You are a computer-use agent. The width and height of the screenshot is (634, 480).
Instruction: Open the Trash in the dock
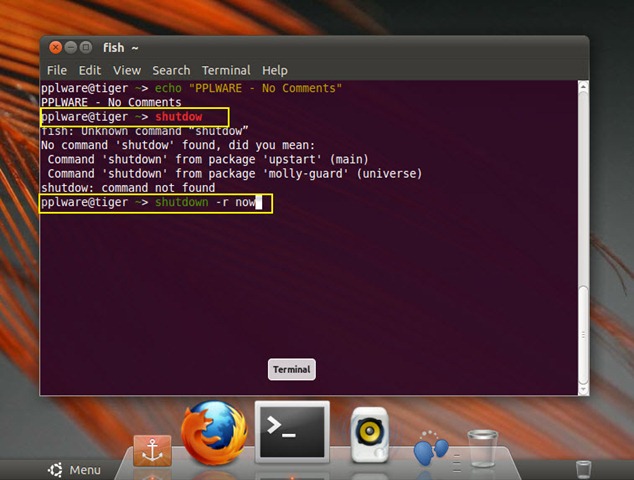click(482, 449)
